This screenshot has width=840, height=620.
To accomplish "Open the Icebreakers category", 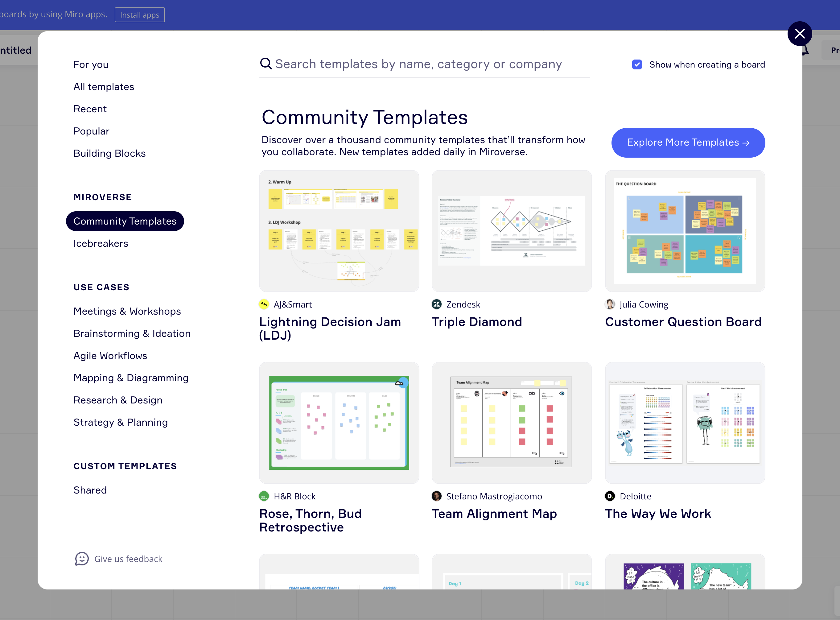I will click(101, 243).
